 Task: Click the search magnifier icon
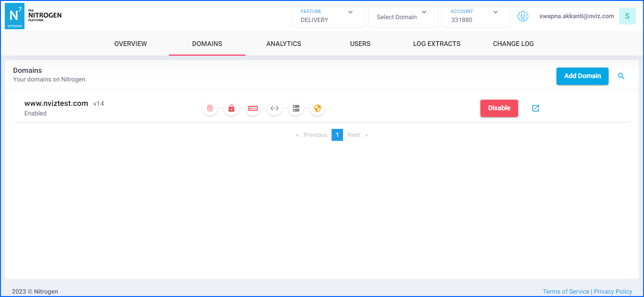[621, 76]
